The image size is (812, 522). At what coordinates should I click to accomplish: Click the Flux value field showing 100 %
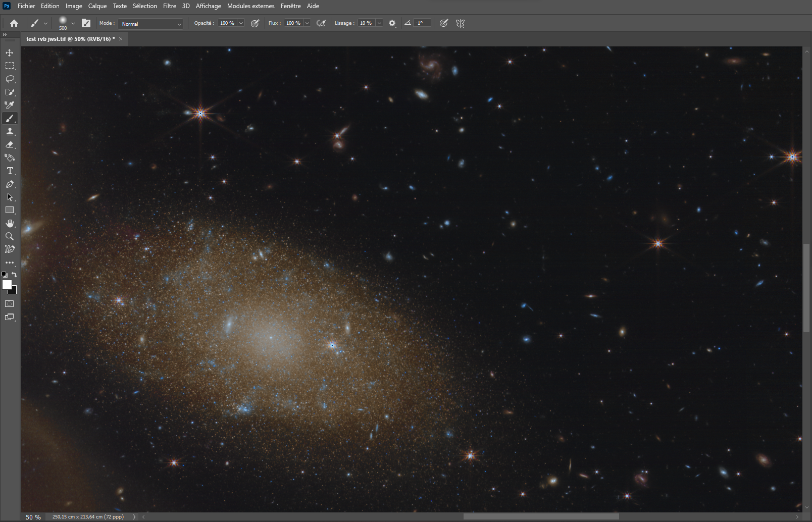click(x=293, y=23)
